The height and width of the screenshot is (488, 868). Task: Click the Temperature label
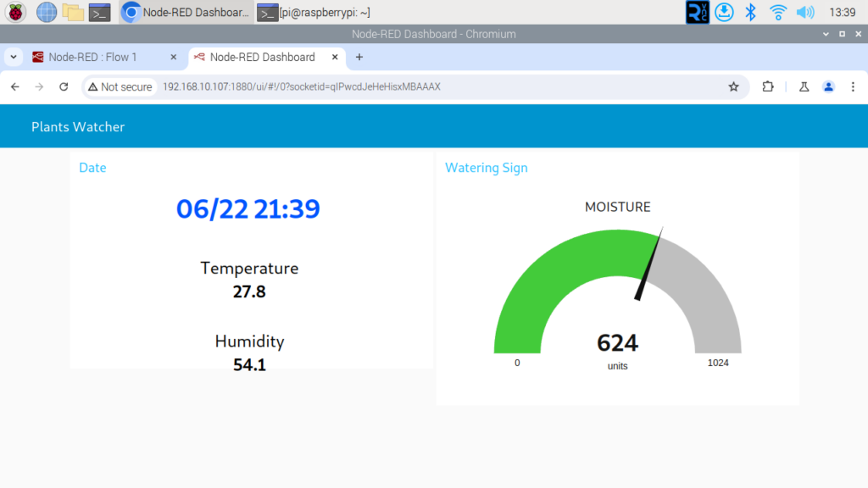coord(249,269)
